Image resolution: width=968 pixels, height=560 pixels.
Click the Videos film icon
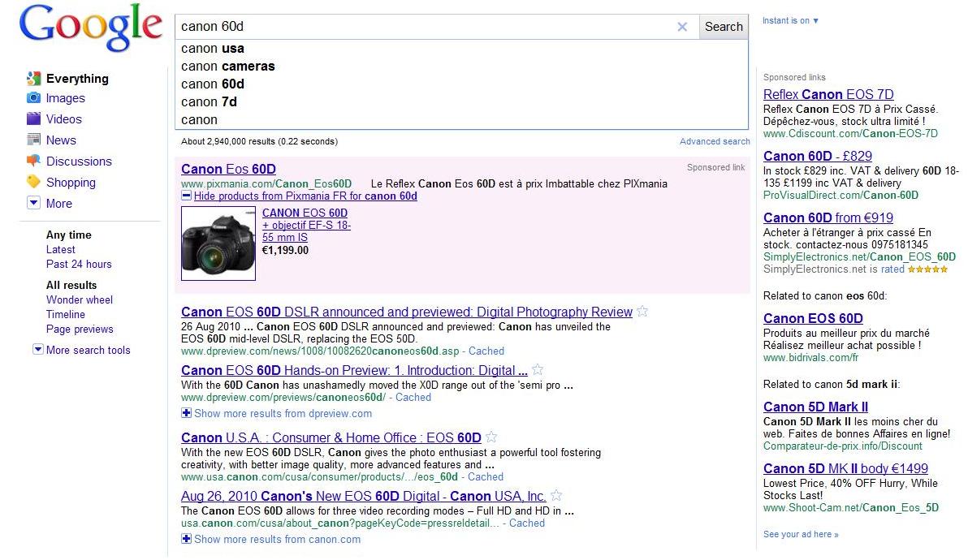33,118
